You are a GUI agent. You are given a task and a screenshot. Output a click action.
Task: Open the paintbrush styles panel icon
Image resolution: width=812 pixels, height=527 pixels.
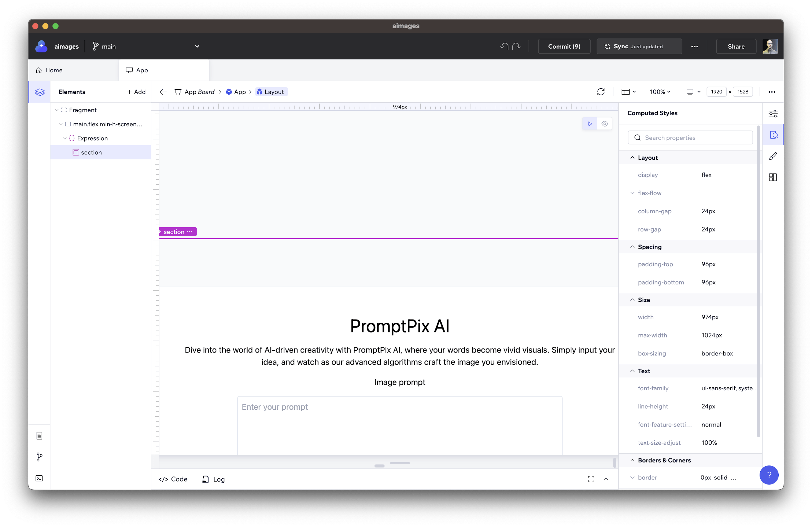(773, 156)
